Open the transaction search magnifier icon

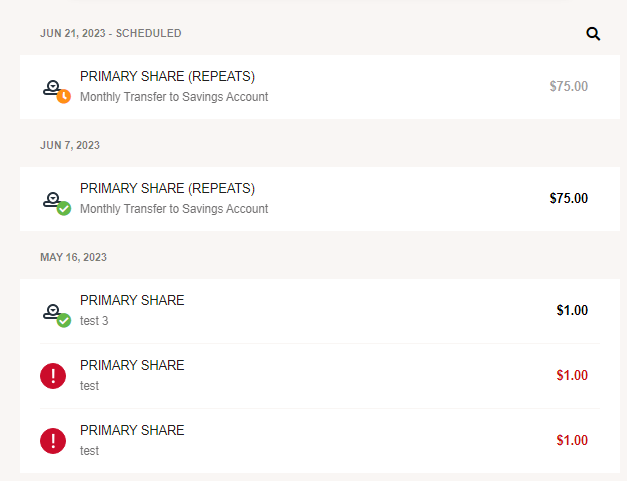pos(593,34)
